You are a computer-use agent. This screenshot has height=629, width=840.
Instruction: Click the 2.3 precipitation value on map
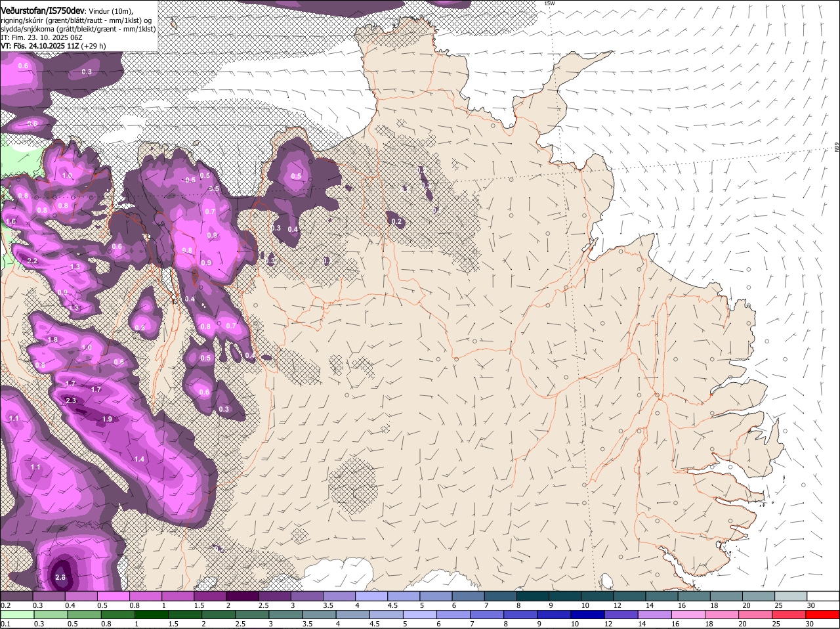click(71, 401)
